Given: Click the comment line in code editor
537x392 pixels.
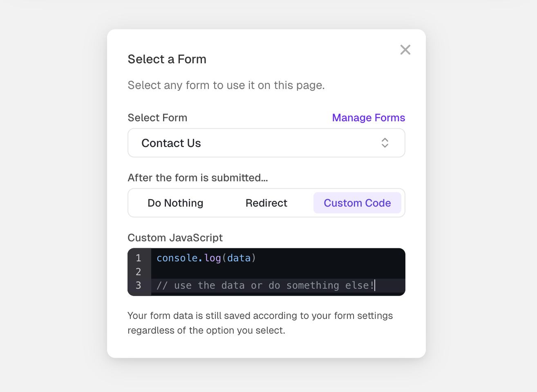Looking at the screenshot, I should (x=265, y=285).
